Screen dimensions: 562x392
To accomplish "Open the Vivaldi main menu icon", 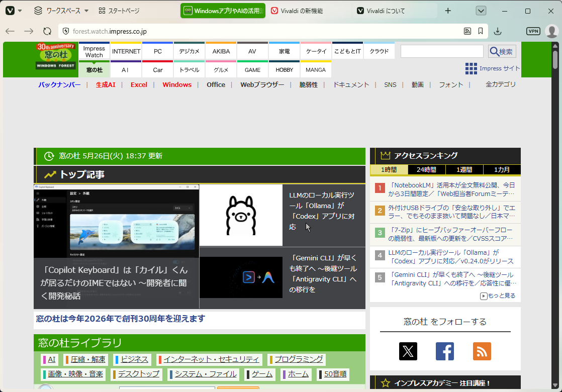I will 10,11.
